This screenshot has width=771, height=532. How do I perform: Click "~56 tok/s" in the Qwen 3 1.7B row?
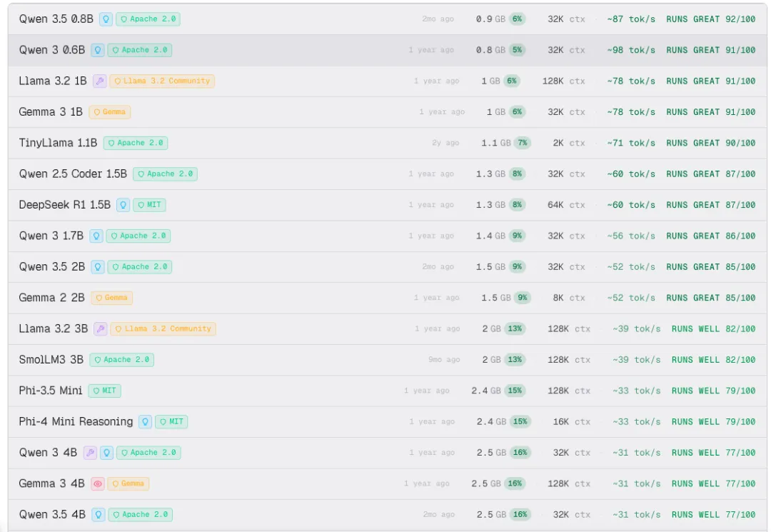point(631,236)
